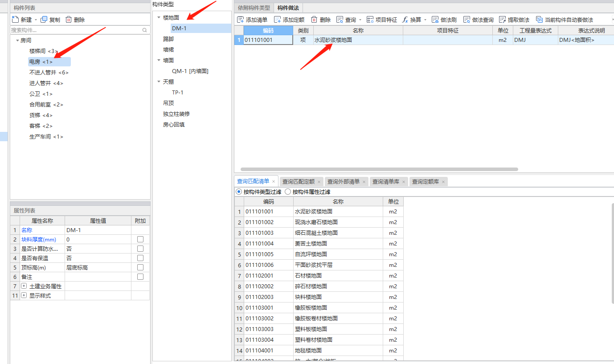Image resolution: width=614 pixels, height=364 pixels.
Task: Expand the 显示样式 property group
Action: pos(24,295)
